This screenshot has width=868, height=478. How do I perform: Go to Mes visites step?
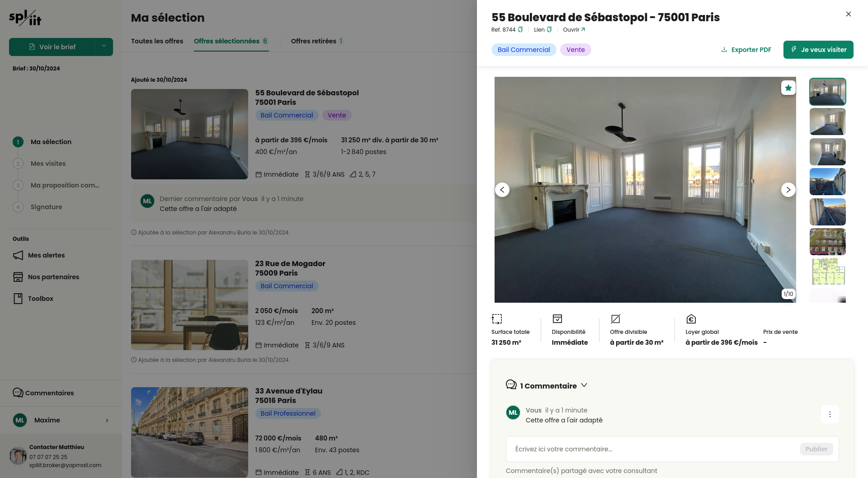click(48, 164)
